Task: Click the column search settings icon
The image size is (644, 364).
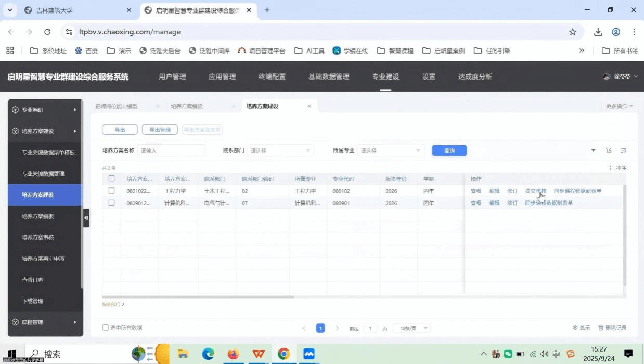Action: pyautogui.click(x=623, y=150)
